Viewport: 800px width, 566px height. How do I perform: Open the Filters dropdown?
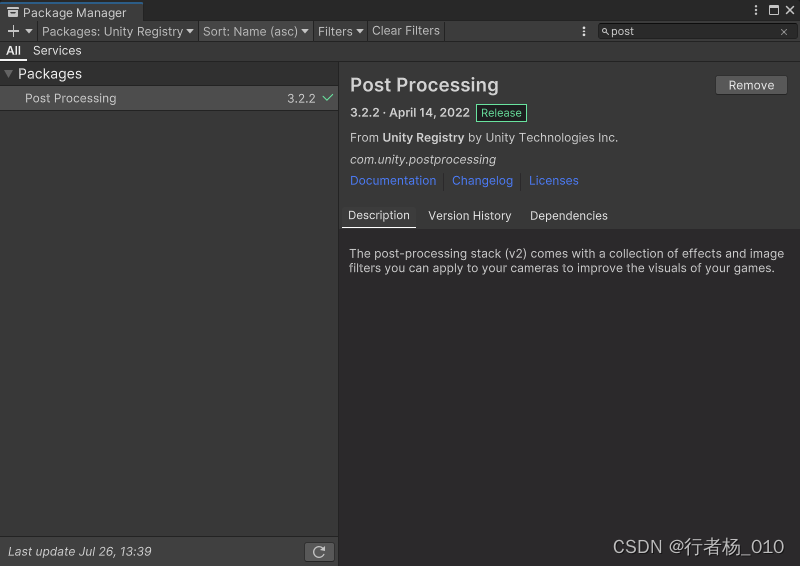[340, 31]
